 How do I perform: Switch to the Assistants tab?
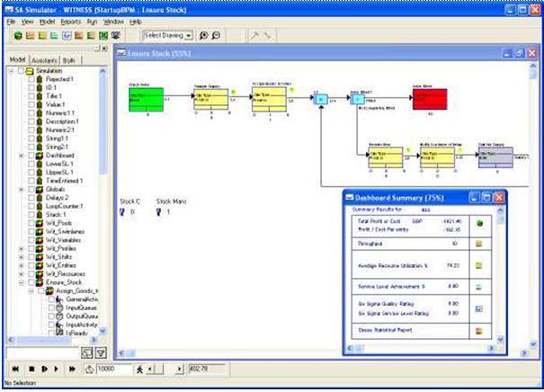(x=44, y=60)
